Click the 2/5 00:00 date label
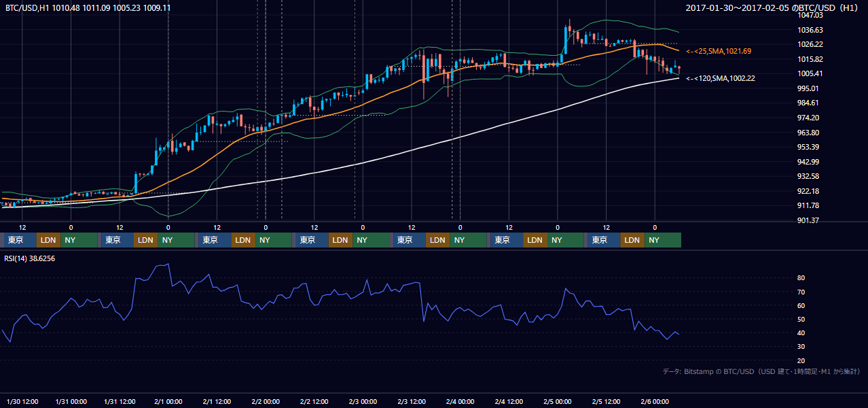Viewport: 868px width, 408px height. (x=558, y=402)
